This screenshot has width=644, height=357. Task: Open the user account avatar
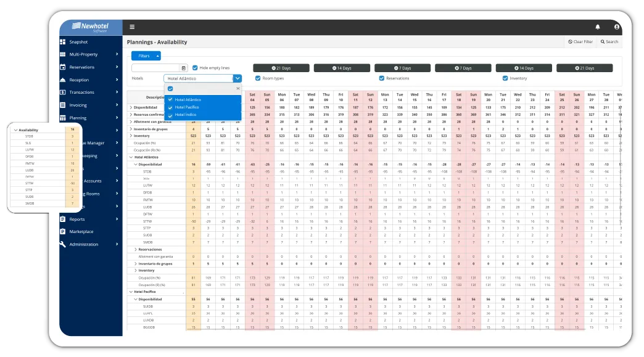(x=616, y=27)
